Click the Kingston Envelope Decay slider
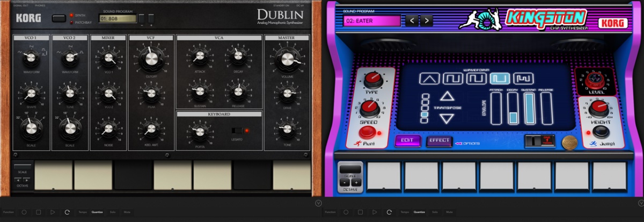 pos(514,109)
